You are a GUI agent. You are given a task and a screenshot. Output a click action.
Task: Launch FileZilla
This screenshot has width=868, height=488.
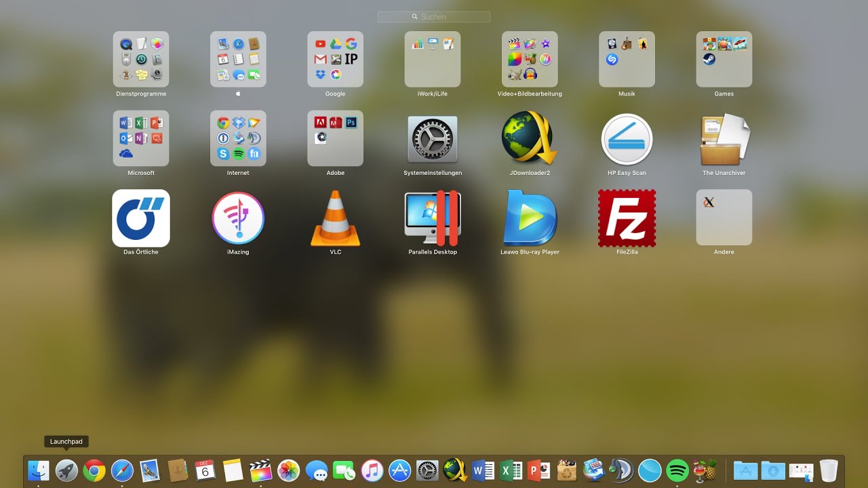coord(627,218)
